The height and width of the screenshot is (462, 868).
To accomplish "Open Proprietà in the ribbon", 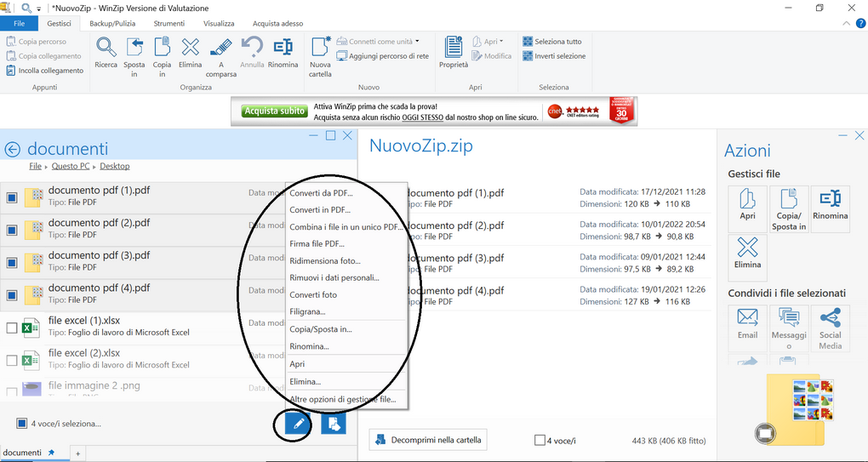I will coord(454,53).
